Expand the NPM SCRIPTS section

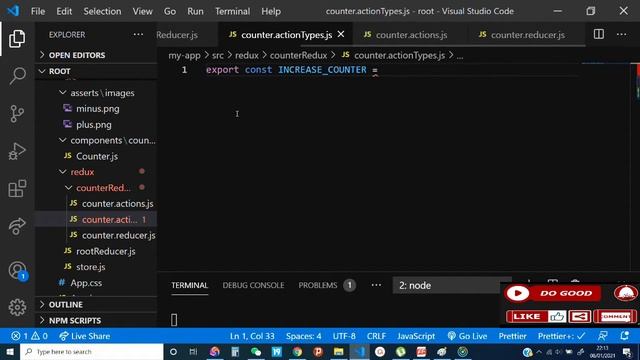[x=96, y=320]
